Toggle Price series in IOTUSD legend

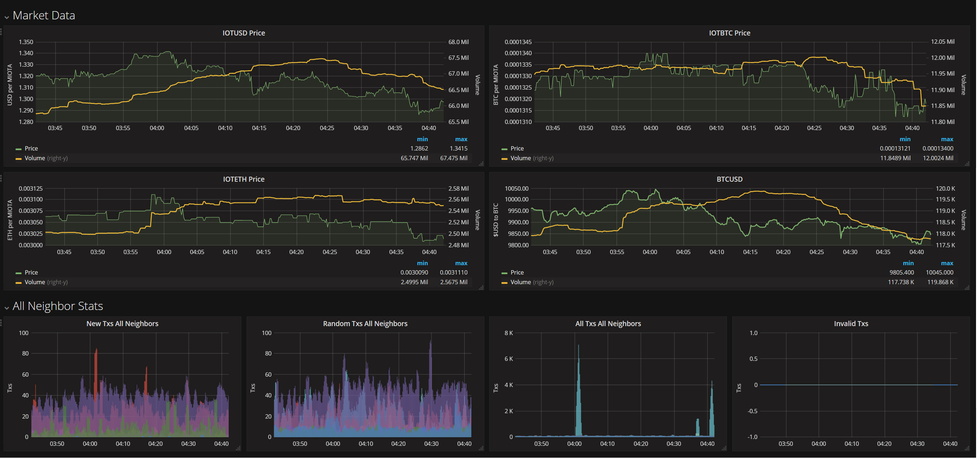click(31, 148)
